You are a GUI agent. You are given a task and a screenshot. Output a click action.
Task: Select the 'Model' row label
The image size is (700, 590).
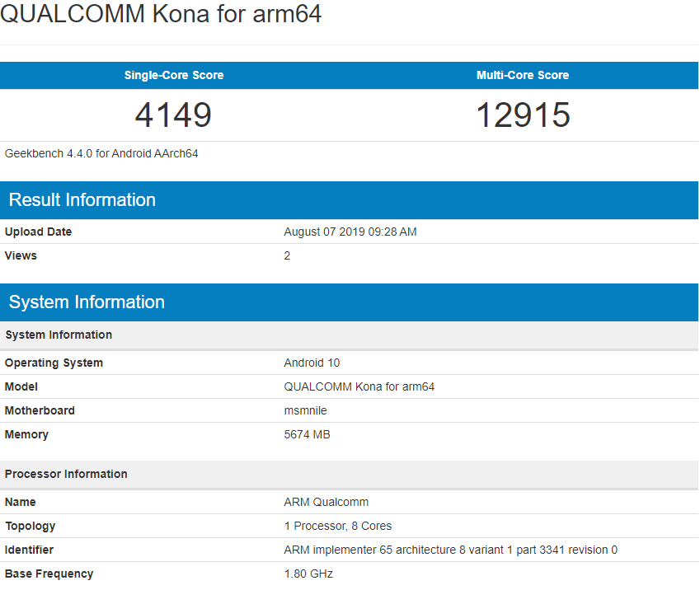coord(21,386)
